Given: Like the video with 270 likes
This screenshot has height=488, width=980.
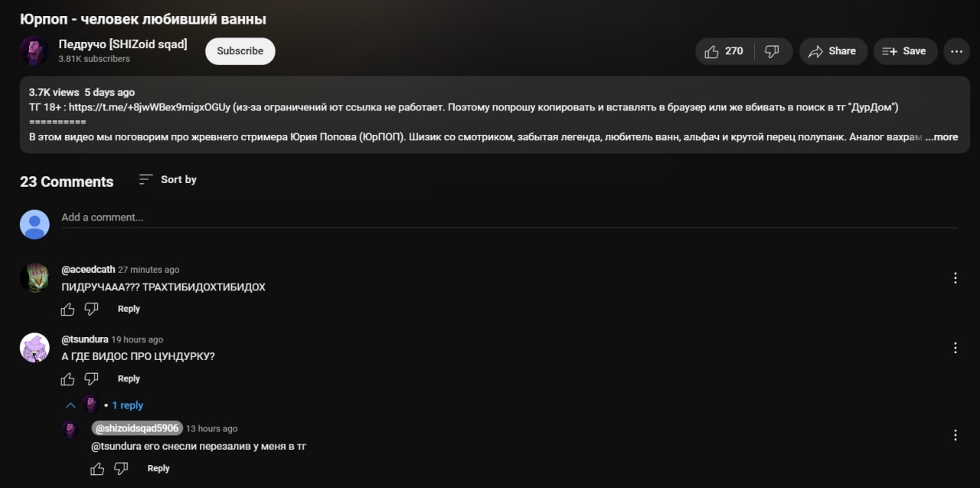Looking at the screenshot, I should click(724, 51).
